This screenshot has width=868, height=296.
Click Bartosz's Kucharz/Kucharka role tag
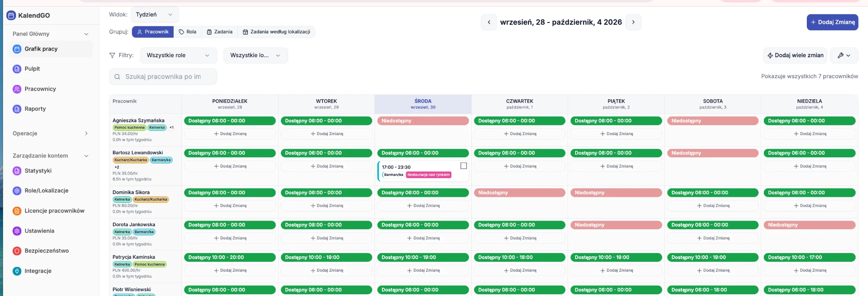coord(131,160)
